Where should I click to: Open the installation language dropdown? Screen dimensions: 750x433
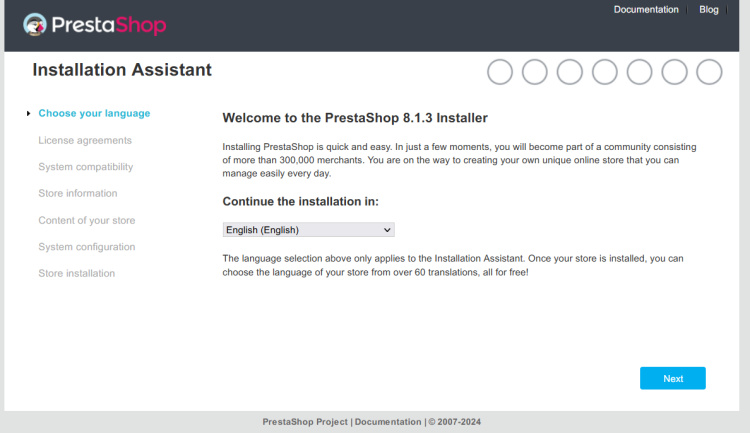coord(308,230)
